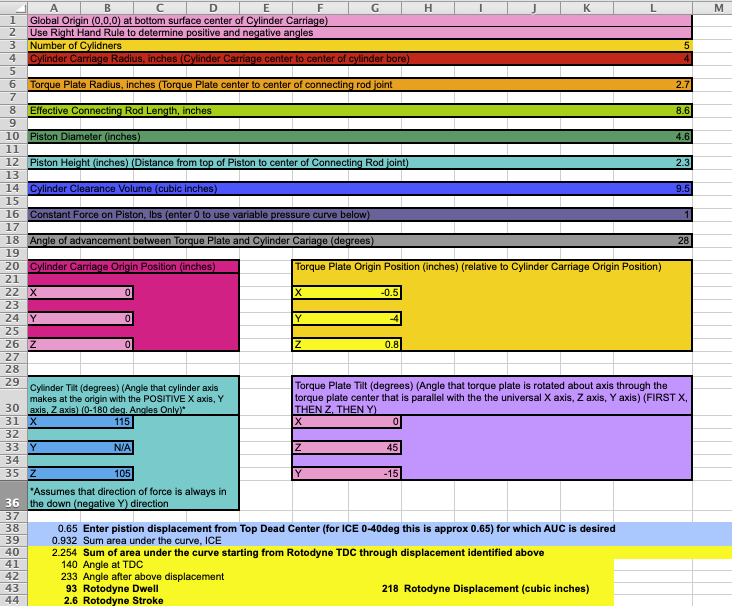The width and height of the screenshot is (732, 606).
Task: Select Cylinder Carriage Radius value 4
Action: (x=686, y=59)
